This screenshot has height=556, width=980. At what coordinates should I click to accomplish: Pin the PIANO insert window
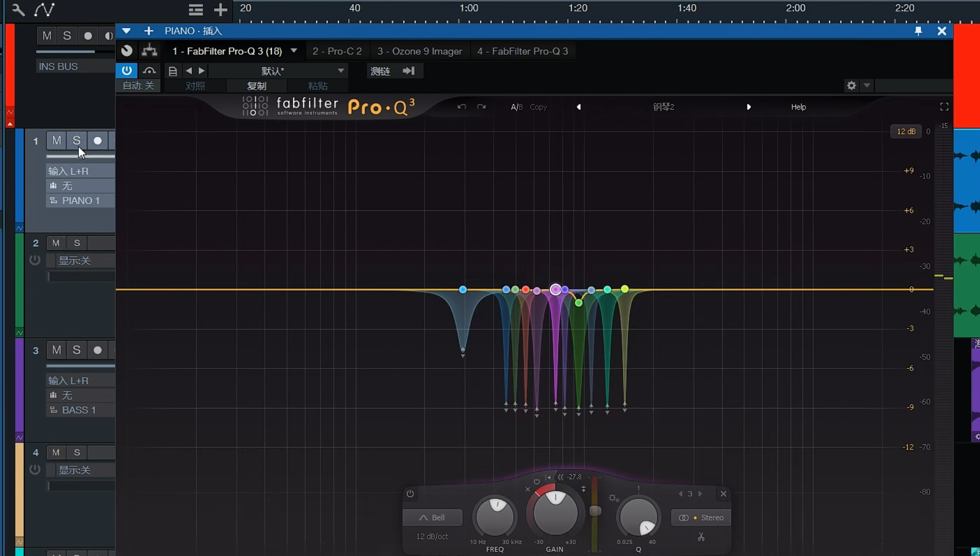(x=918, y=31)
